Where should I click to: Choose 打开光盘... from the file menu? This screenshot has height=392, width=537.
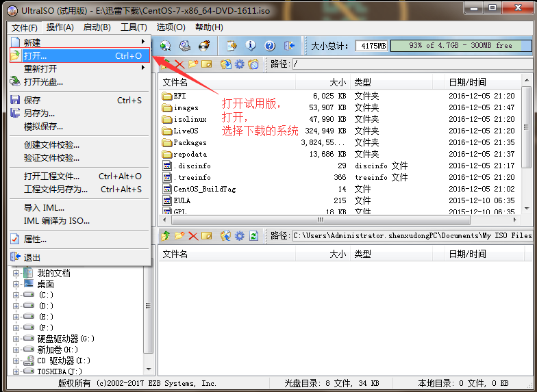[79, 82]
